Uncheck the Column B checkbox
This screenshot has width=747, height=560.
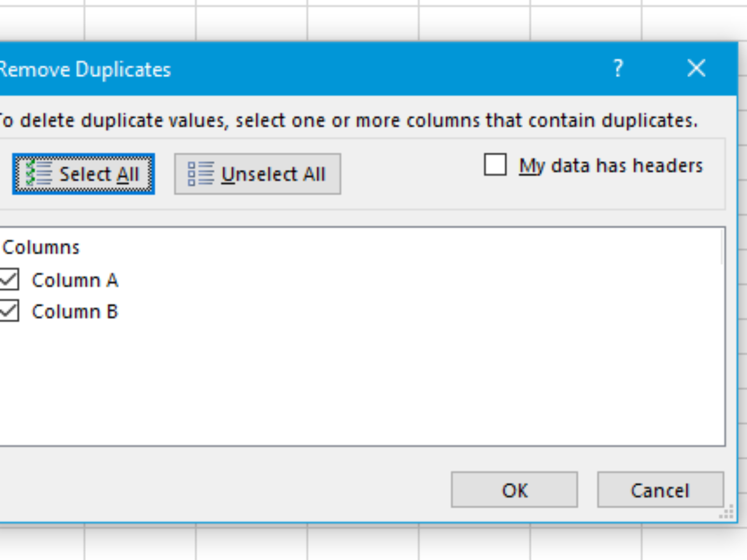pos(9,311)
